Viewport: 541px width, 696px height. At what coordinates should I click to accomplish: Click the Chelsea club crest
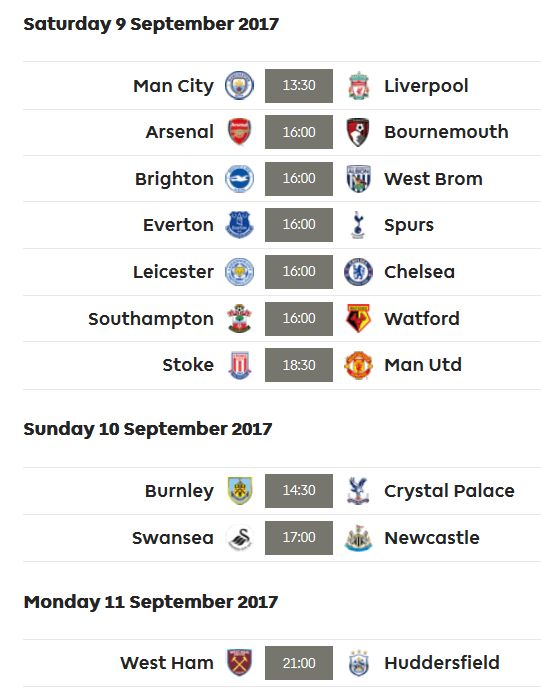(358, 272)
